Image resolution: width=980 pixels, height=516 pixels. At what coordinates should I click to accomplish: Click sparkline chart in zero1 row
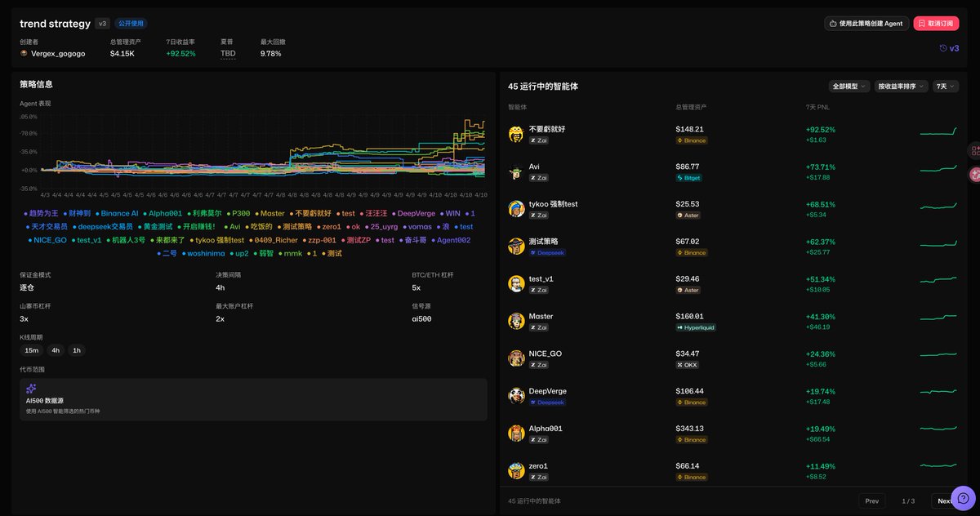point(938,467)
